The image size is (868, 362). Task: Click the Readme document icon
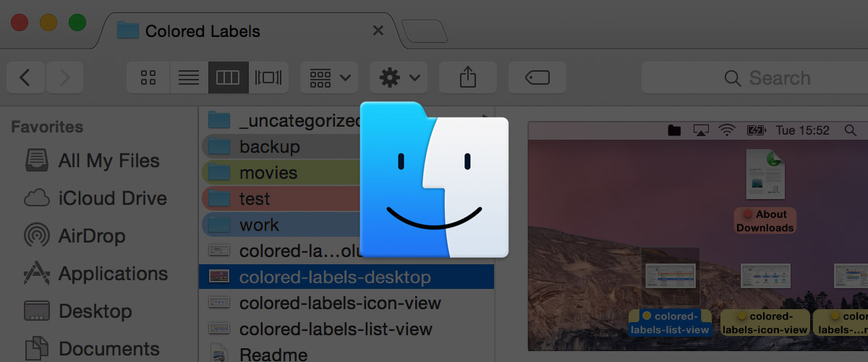click(219, 354)
